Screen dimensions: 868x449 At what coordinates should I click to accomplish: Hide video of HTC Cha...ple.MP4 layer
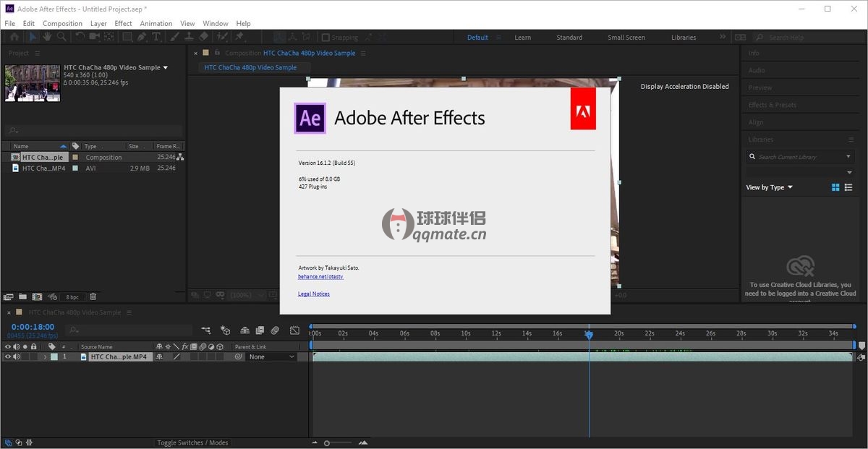point(8,357)
